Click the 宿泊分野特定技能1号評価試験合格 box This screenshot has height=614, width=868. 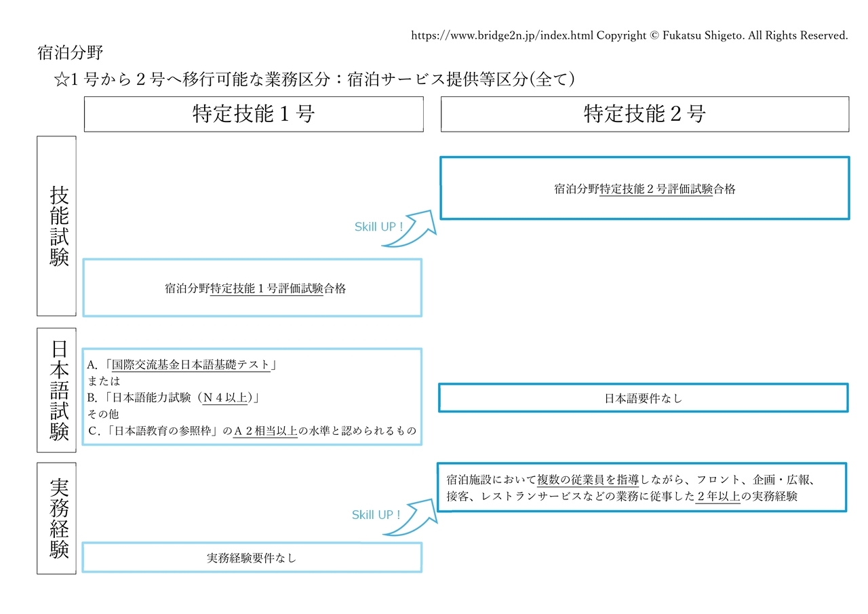click(x=252, y=288)
